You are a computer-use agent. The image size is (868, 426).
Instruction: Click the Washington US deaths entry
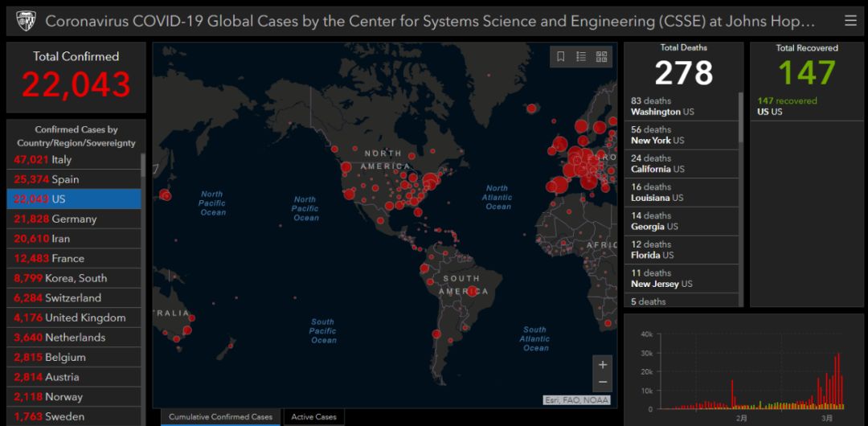(x=682, y=106)
